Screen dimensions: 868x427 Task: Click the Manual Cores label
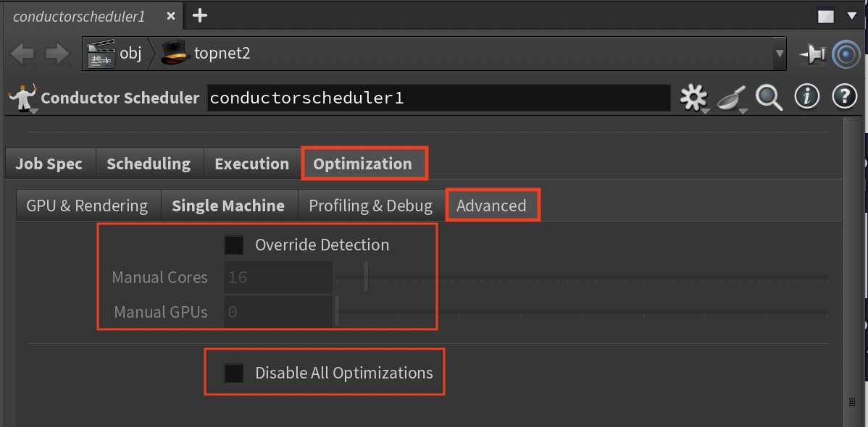[x=160, y=277]
